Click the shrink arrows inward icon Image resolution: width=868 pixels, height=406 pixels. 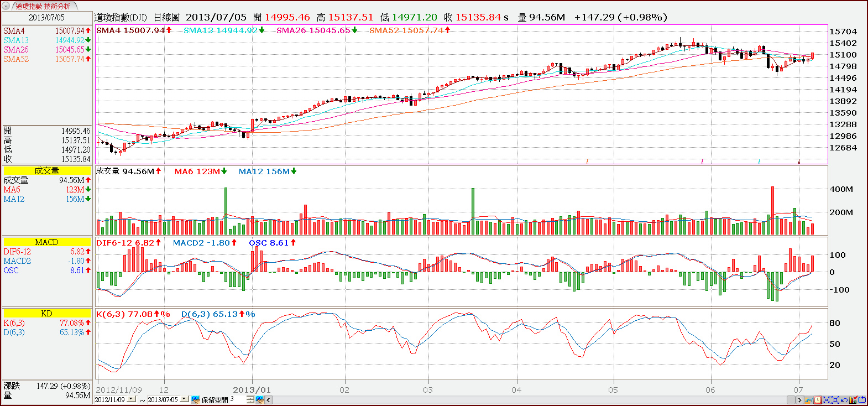click(827, 400)
